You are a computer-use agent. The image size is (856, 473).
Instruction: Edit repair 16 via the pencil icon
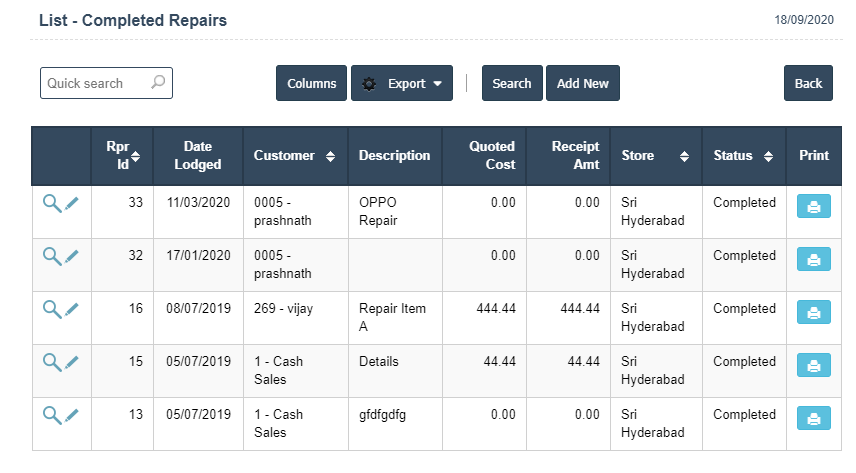pyautogui.click(x=72, y=310)
